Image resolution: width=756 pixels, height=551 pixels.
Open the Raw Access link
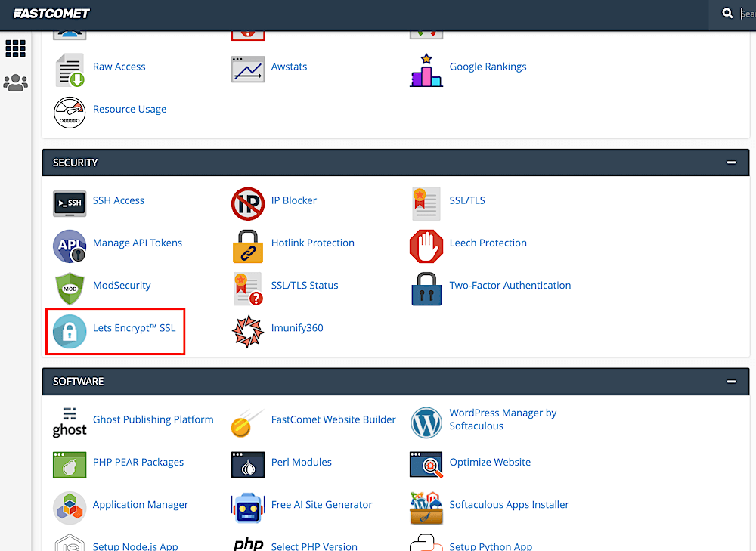tap(119, 67)
